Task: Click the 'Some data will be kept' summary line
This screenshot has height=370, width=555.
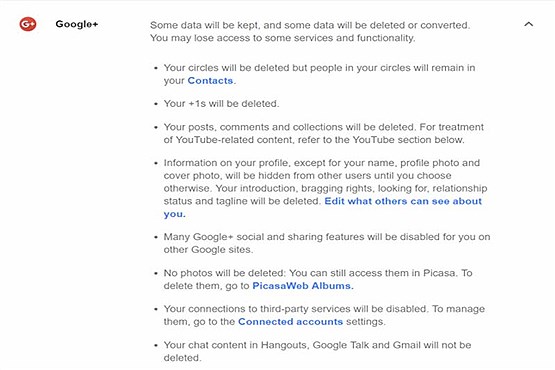Action: coord(310,25)
